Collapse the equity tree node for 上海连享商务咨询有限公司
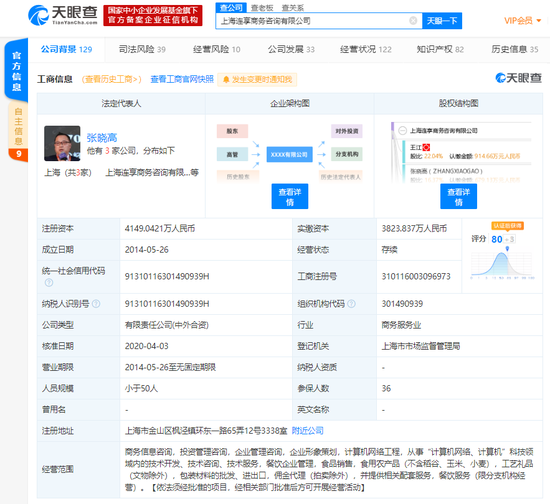Viewport: 550px width, 504px height. 402,131
